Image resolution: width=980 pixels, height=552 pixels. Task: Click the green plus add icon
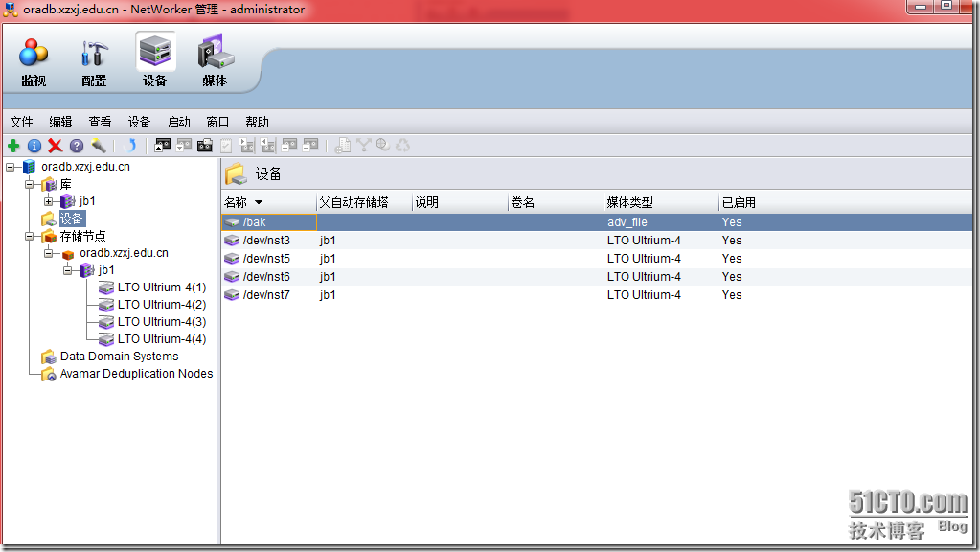tap(13, 146)
